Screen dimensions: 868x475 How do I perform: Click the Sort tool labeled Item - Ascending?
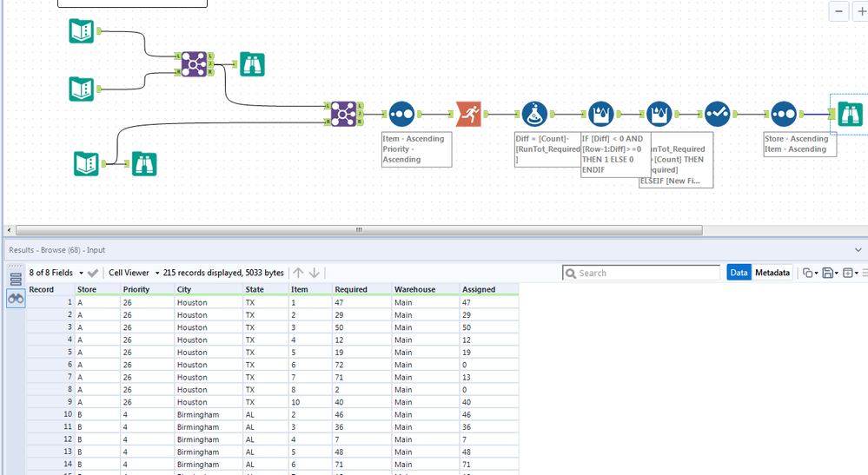coord(401,114)
